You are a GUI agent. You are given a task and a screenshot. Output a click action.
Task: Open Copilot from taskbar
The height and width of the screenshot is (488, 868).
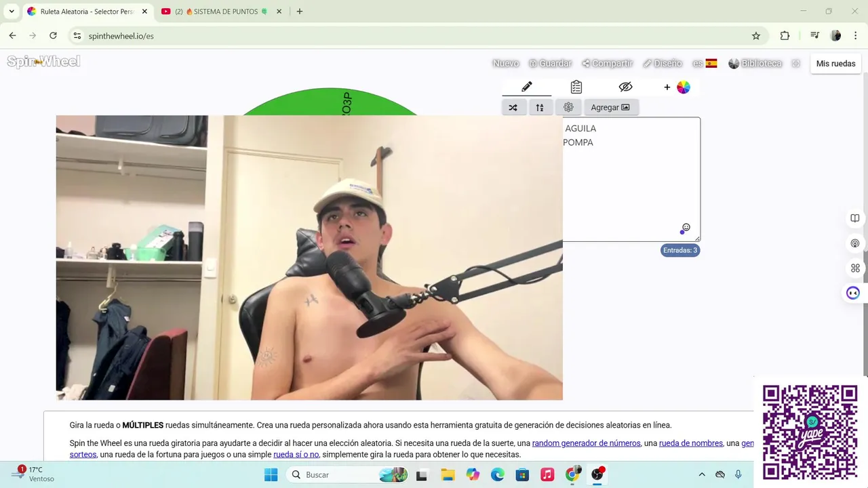point(473,474)
